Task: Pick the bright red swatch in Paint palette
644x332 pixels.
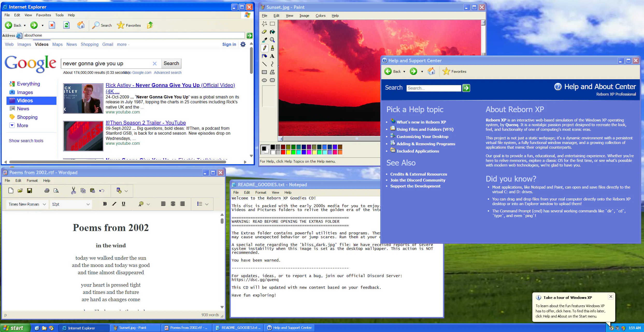Action: pos(283,152)
